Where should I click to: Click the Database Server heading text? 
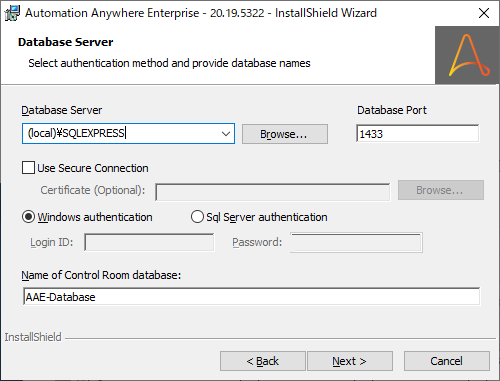[66, 42]
